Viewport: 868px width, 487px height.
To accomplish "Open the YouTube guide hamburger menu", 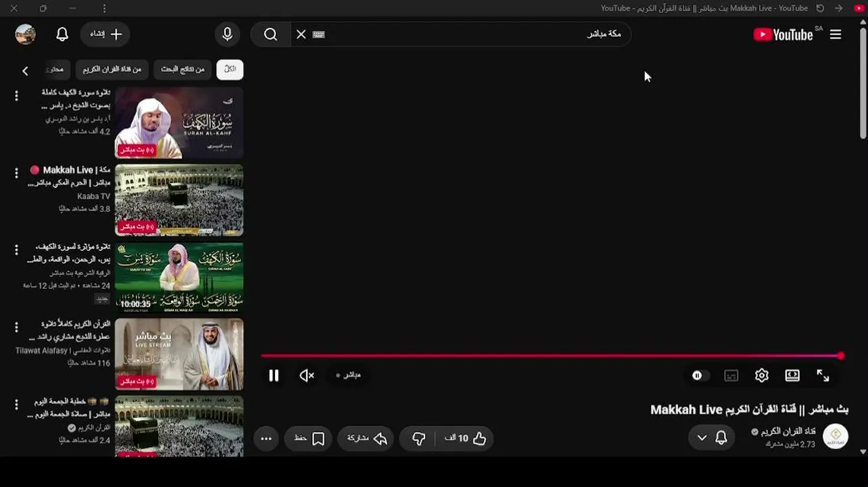I will click(x=836, y=34).
